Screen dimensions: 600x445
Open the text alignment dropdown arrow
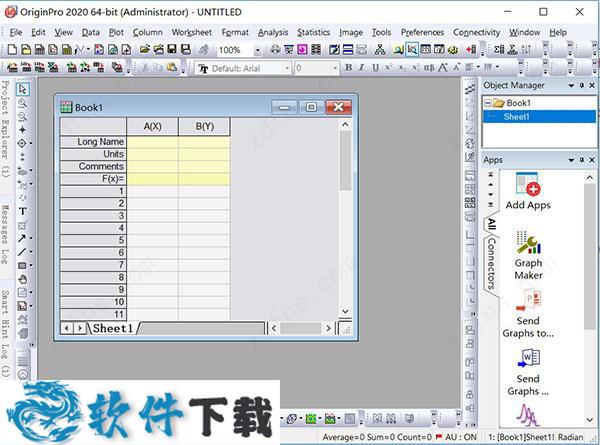(478, 67)
